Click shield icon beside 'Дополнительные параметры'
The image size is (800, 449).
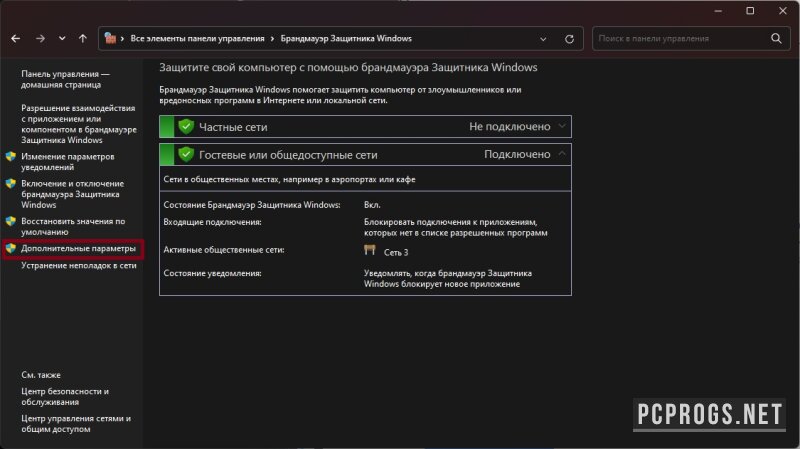(11, 248)
